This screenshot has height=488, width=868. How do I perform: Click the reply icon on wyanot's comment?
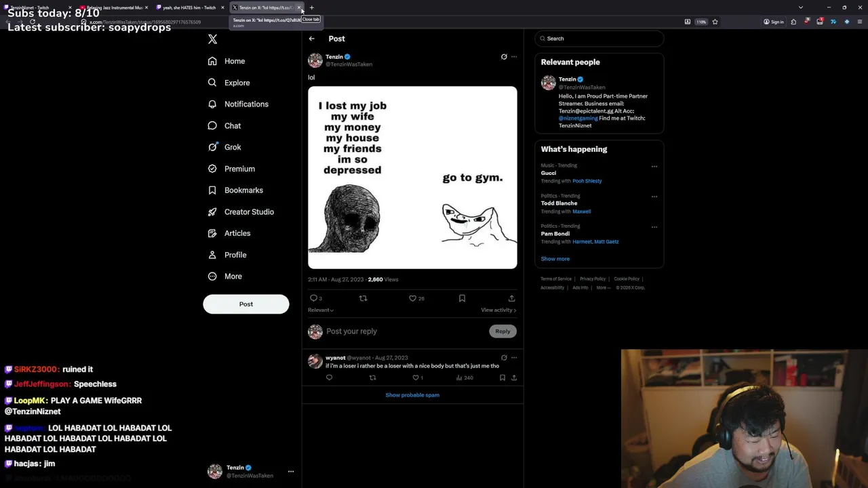coord(329,378)
